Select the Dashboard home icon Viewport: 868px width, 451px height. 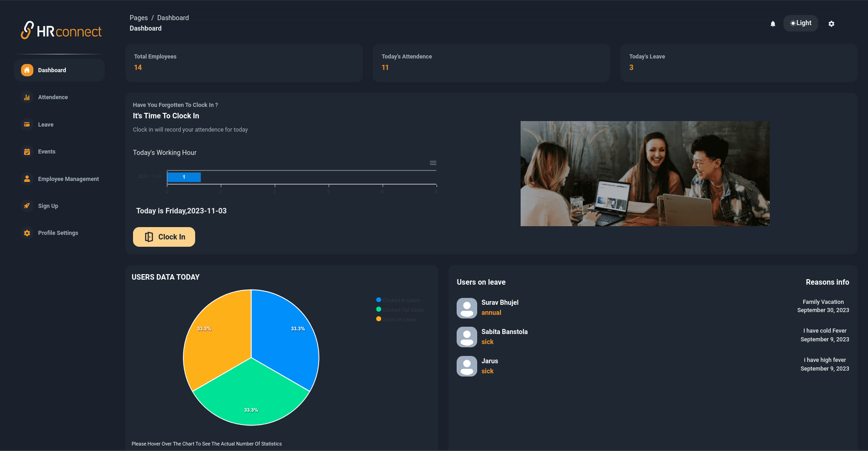point(27,70)
